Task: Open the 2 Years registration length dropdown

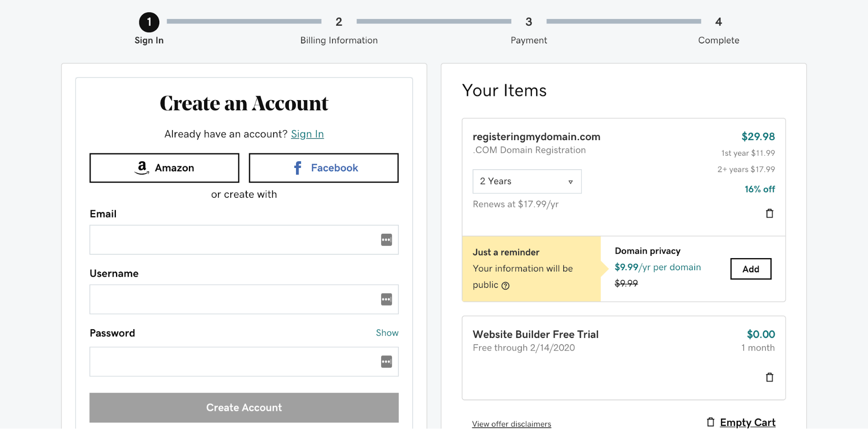Action: pos(526,181)
